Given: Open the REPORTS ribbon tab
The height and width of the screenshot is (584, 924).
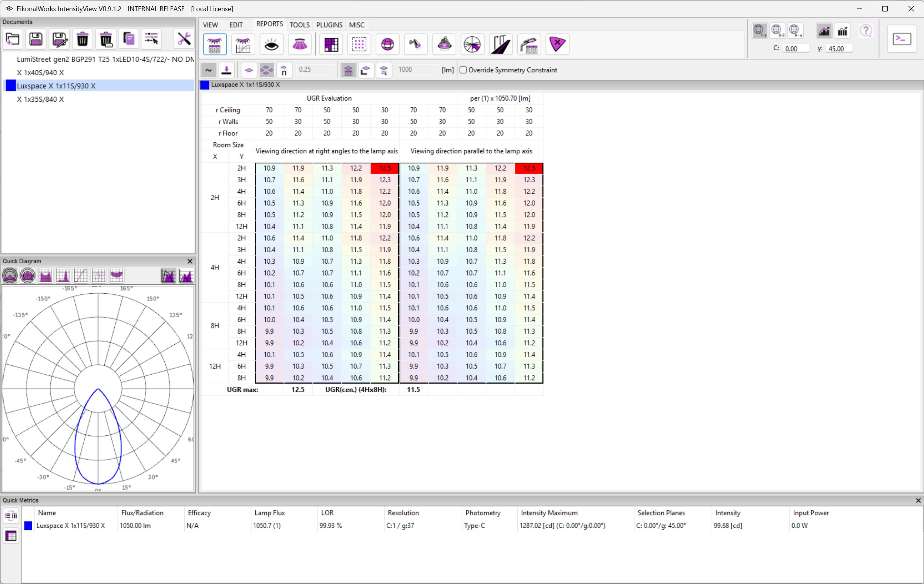Looking at the screenshot, I should click(x=269, y=24).
